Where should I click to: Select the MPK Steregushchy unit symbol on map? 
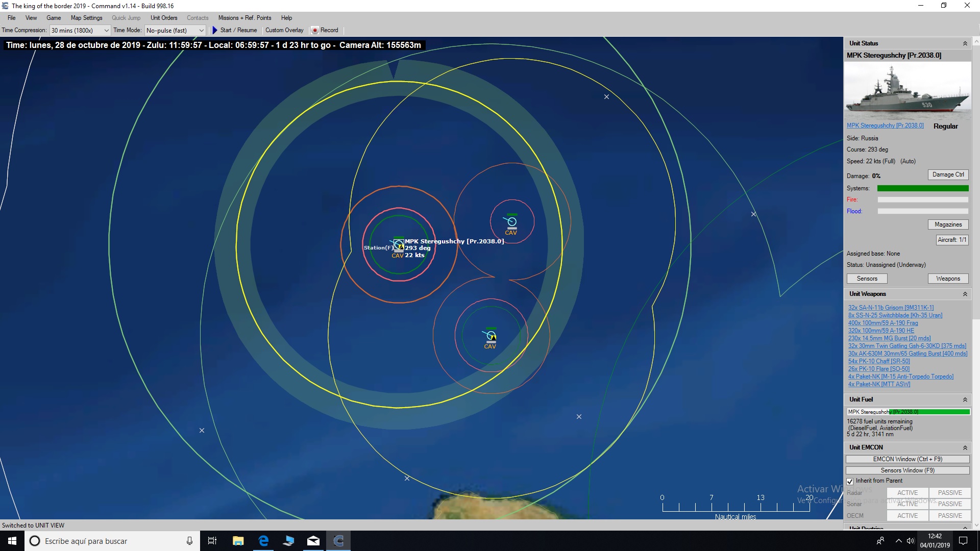click(x=398, y=245)
